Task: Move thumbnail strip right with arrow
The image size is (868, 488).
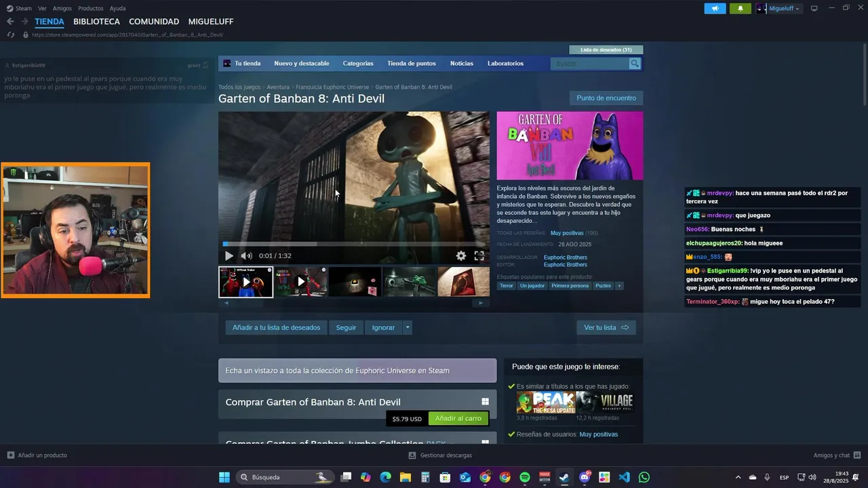Action: pos(481,303)
